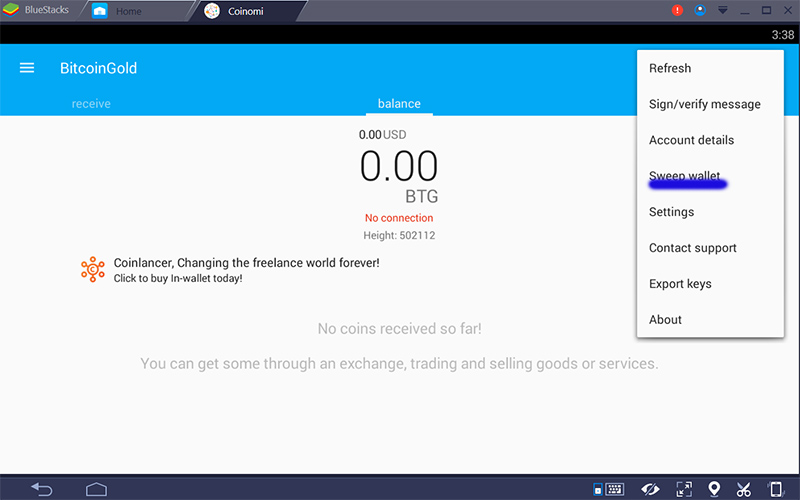Select Export keys menu item

point(710,284)
